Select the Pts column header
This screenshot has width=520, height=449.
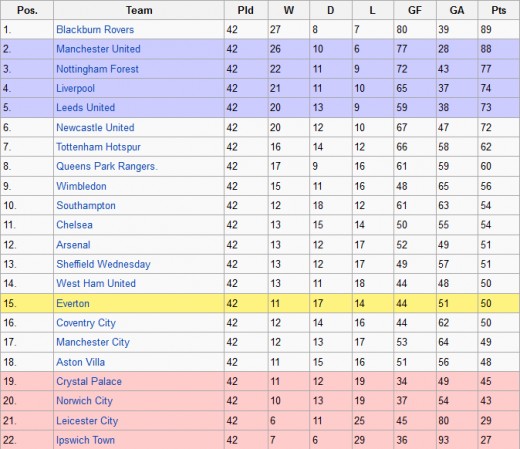coord(499,10)
